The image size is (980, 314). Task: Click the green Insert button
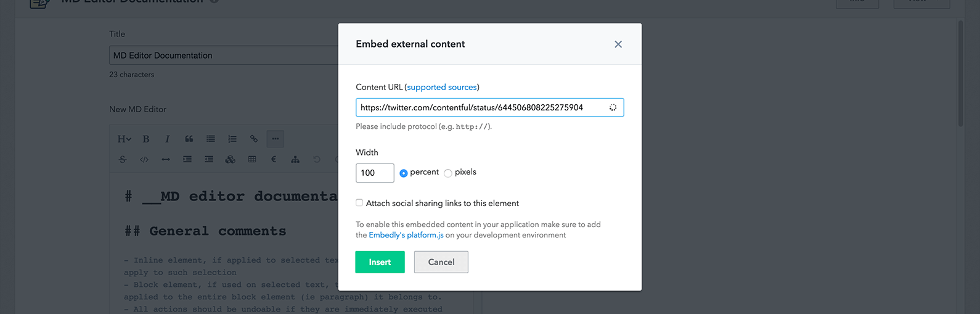click(x=380, y=262)
